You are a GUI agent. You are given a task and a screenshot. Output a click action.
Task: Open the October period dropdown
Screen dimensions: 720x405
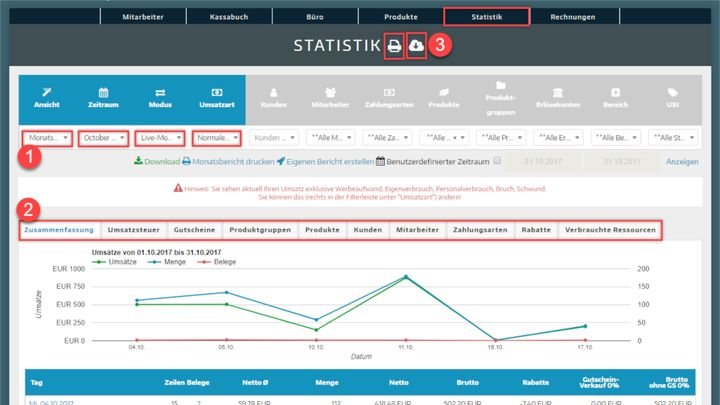(x=103, y=138)
